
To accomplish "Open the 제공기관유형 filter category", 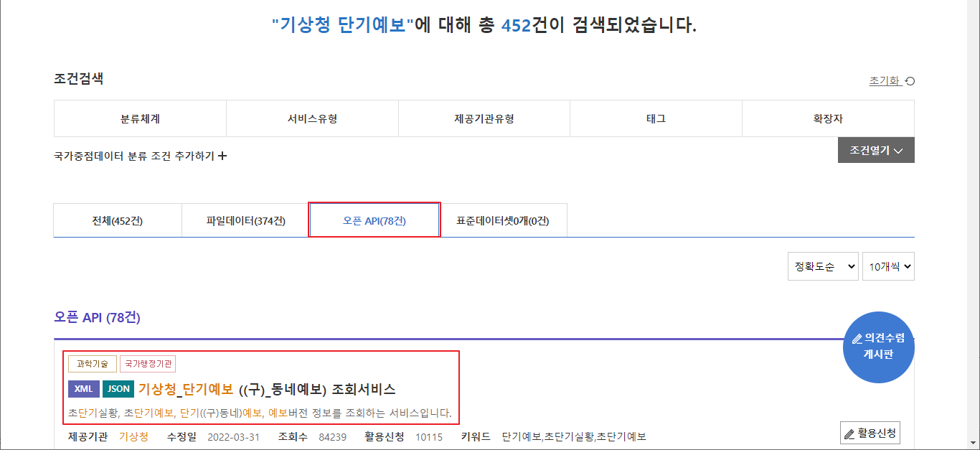I will tap(484, 118).
